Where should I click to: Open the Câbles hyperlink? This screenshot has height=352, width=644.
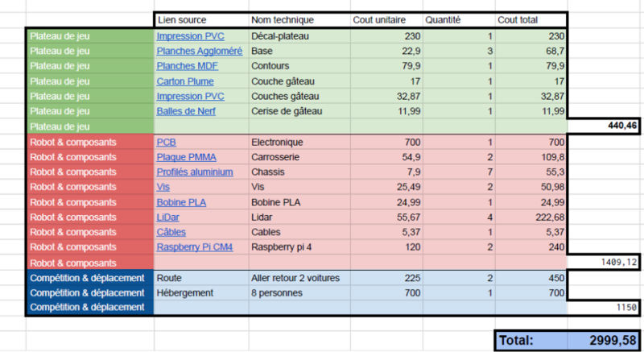point(171,232)
